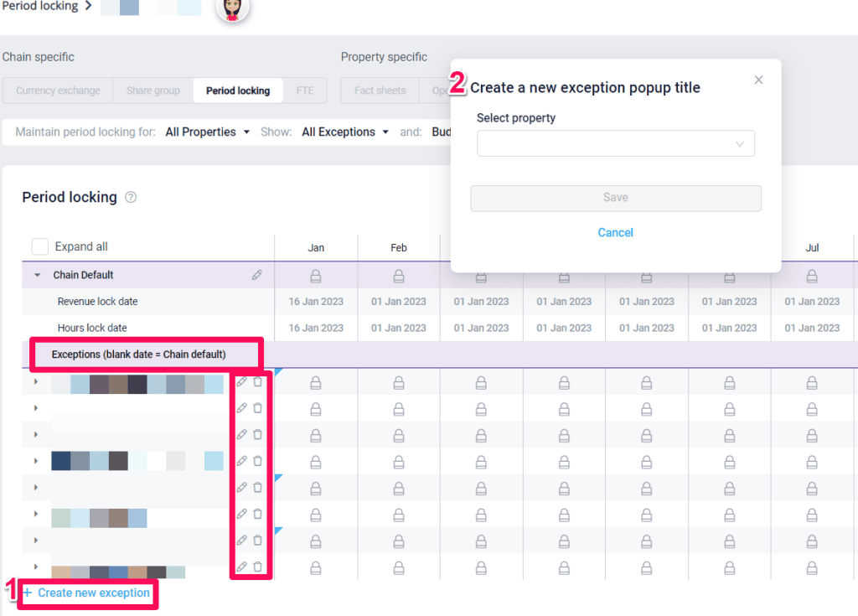The height and width of the screenshot is (616, 858).
Task: Toggle Jan lock in second exception row
Action: click(x=316, y=409)
